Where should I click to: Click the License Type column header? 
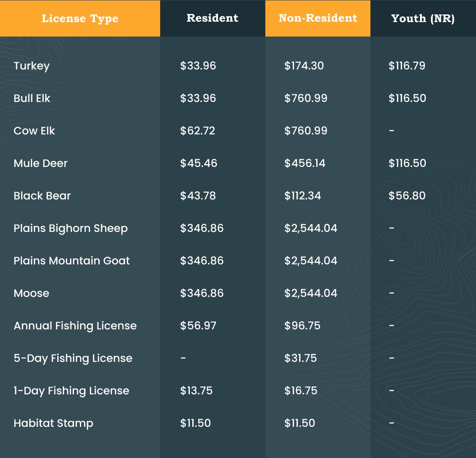coord(80,19)
